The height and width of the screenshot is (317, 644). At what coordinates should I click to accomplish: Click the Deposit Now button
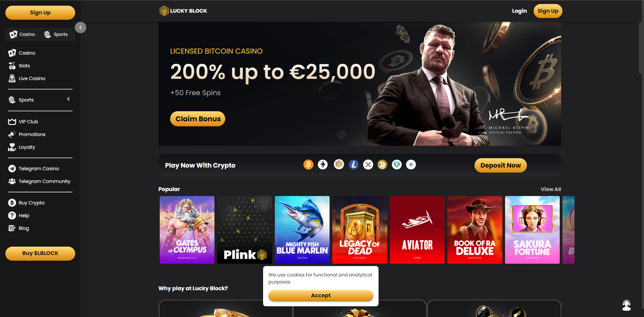pyautogui.click(x=500, y=165)
